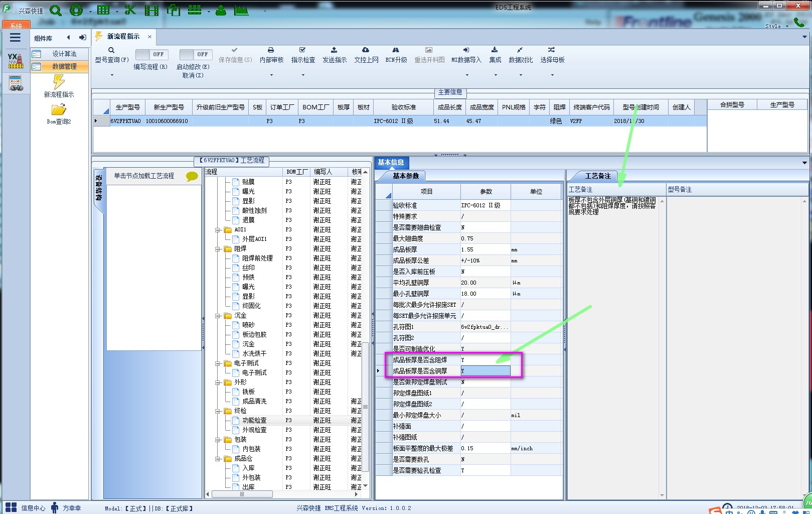
Task: Open 新流程指示 lightning shortcut in component library
Action: coord(59,86)
